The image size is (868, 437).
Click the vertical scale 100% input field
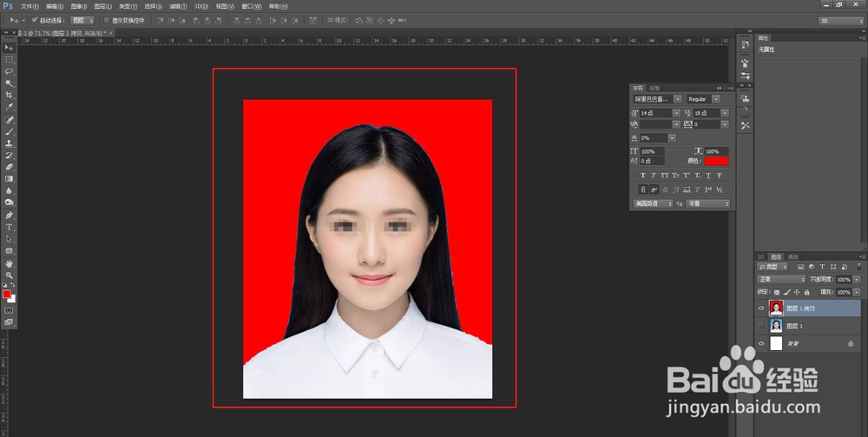[652, 151]
